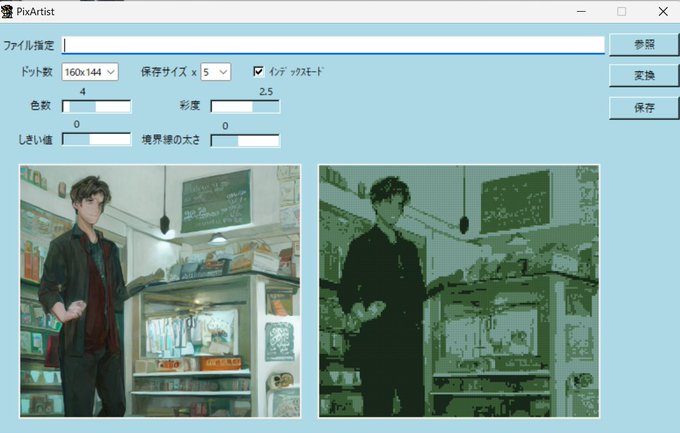Click the PixArtist app icon in title bar
This screenshot has width=680, height=433.
click(7, 11)
